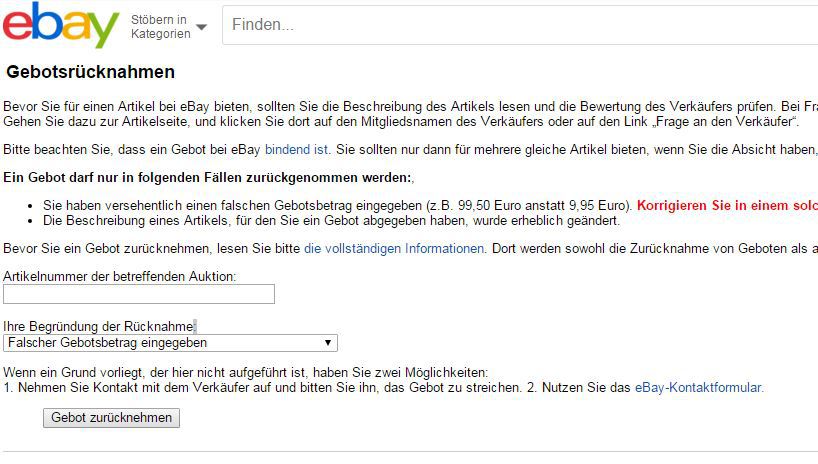
Task: Open the eBay-Kontaktformular link
Action: point(698,388)
